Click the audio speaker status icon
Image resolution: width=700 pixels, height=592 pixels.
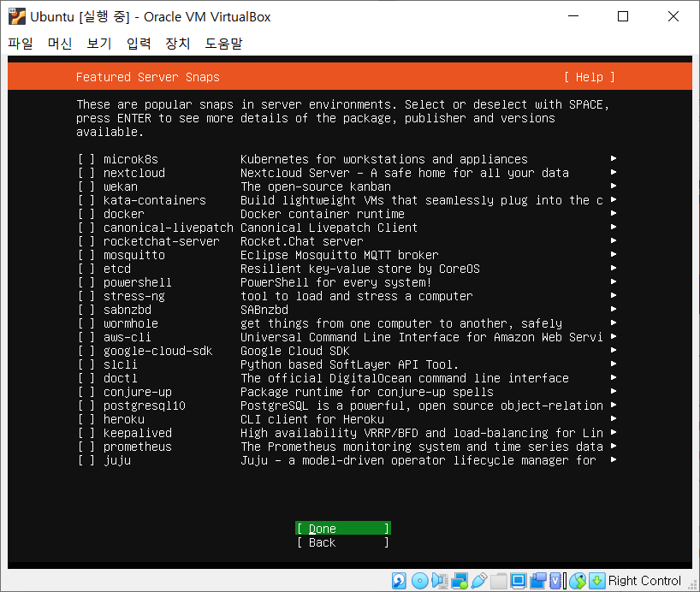(440, 580)
